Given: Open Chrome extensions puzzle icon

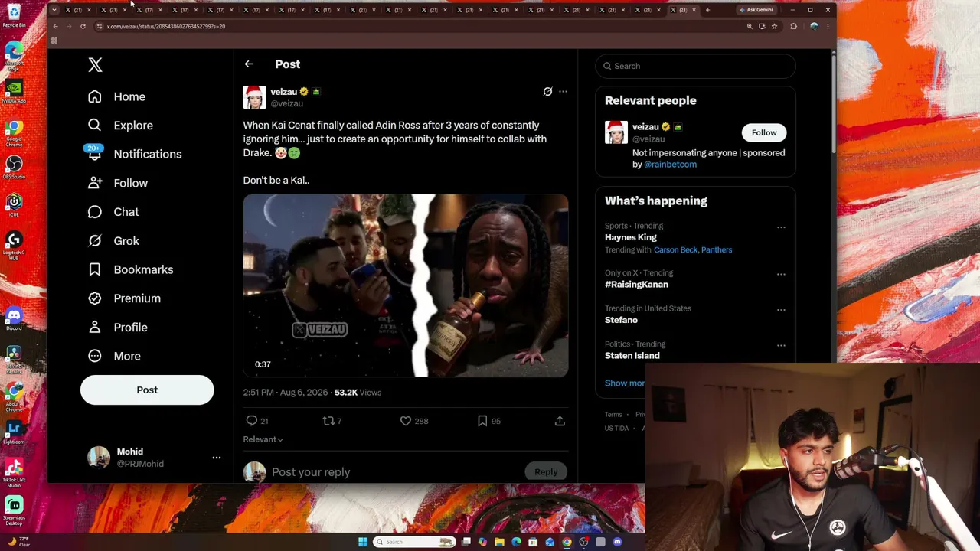Looking at the screenshot, I should (793, 26).
